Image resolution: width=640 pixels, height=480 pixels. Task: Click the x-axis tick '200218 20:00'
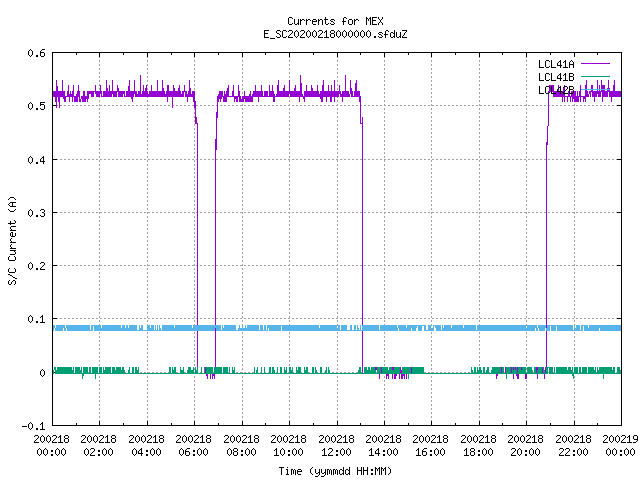[526, 445]
